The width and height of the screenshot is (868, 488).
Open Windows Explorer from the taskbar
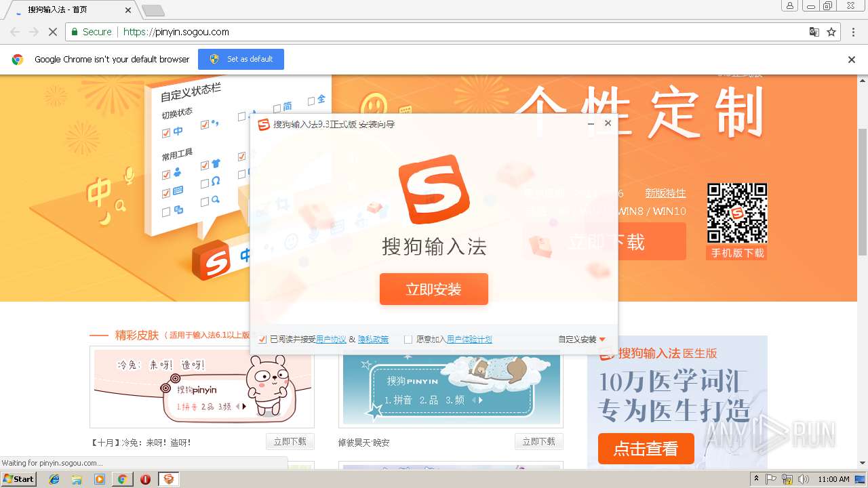pos(77,479)
